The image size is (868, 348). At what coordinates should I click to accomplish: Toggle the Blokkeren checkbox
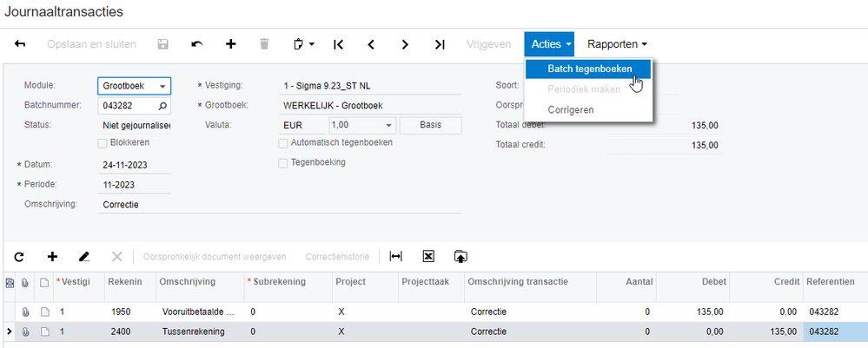click(103, 143)
